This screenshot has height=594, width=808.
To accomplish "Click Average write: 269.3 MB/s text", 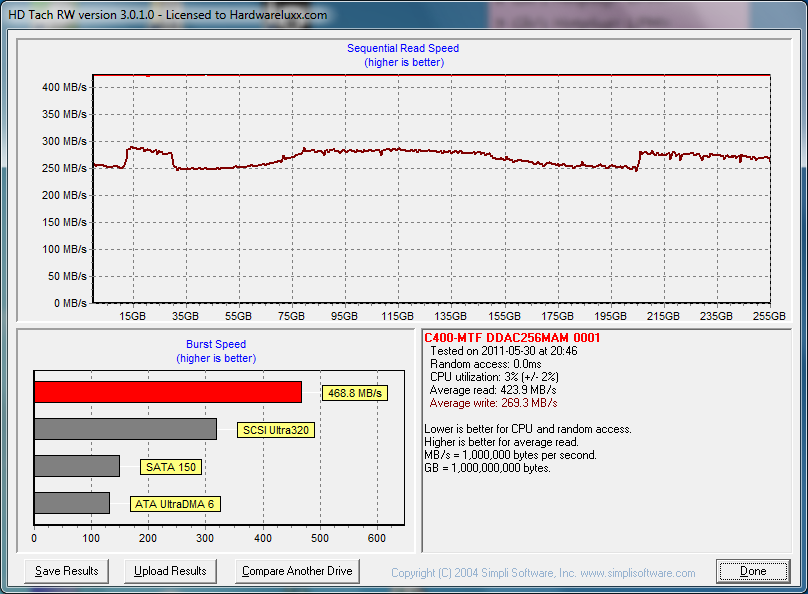I will point(493,403).
